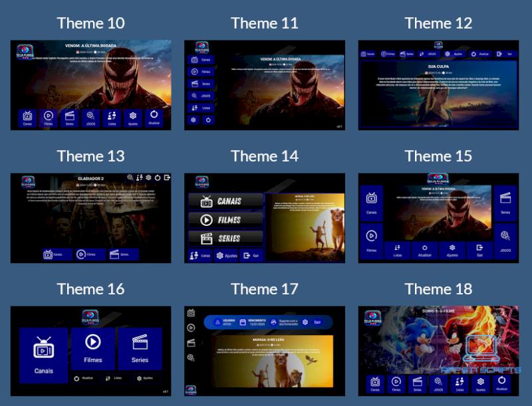Click Listas icon atop Theme 13
The image size is (532, 406).
[140, 177]
